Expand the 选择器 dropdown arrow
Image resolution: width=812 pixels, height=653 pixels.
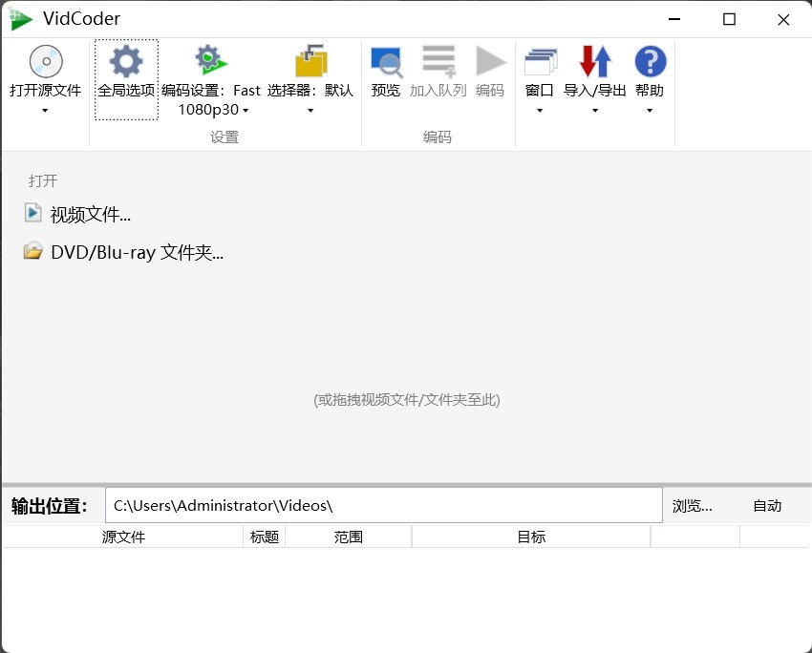tap(310, 110)
